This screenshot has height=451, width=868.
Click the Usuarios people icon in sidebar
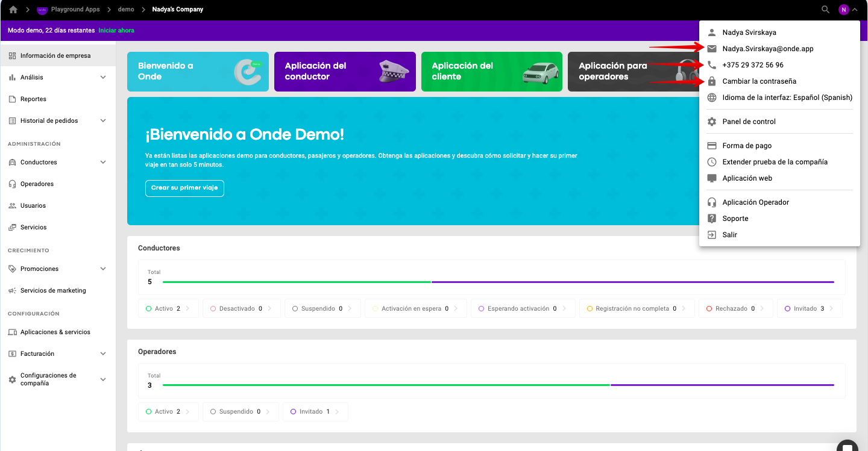(13, 206)
